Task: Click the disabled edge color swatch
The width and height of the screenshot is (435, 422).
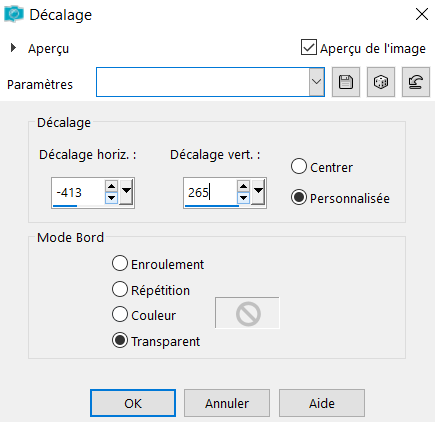Action: (x=247, y=313)
